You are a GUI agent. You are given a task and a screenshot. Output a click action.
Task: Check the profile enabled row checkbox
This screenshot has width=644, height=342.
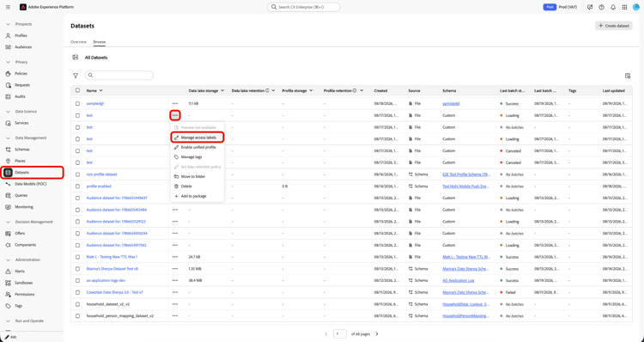[77, 186]
